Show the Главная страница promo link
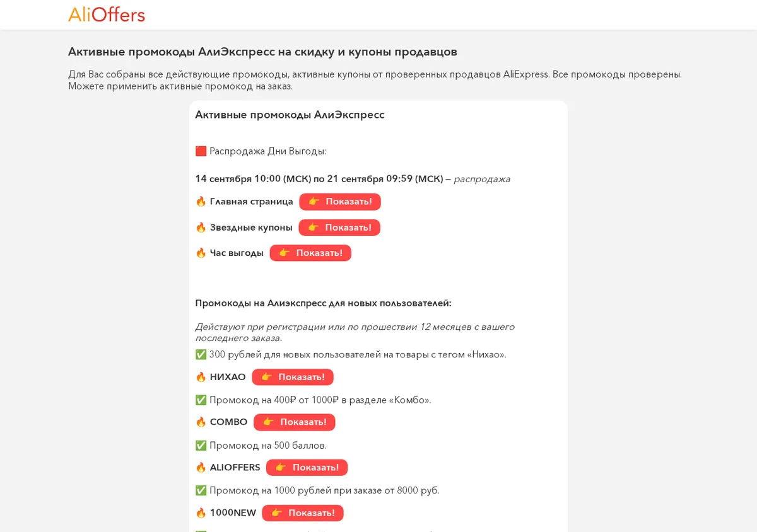 click(x=340, y=202)
